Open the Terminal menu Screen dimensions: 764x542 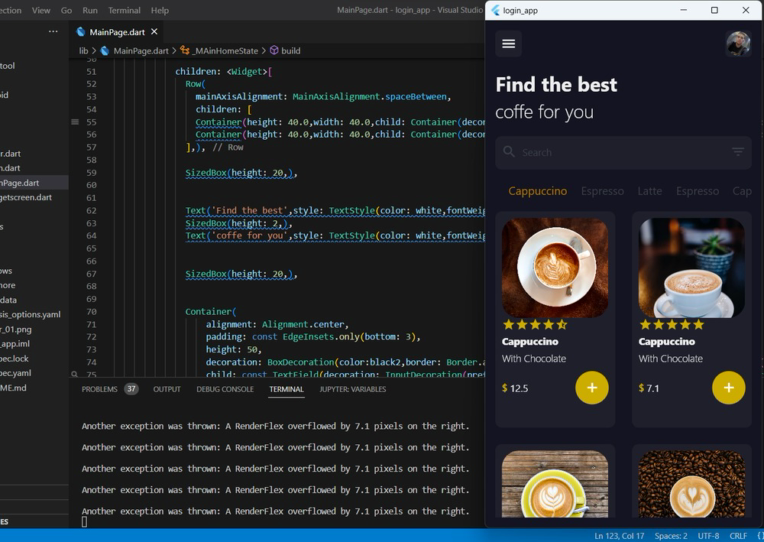124,10
